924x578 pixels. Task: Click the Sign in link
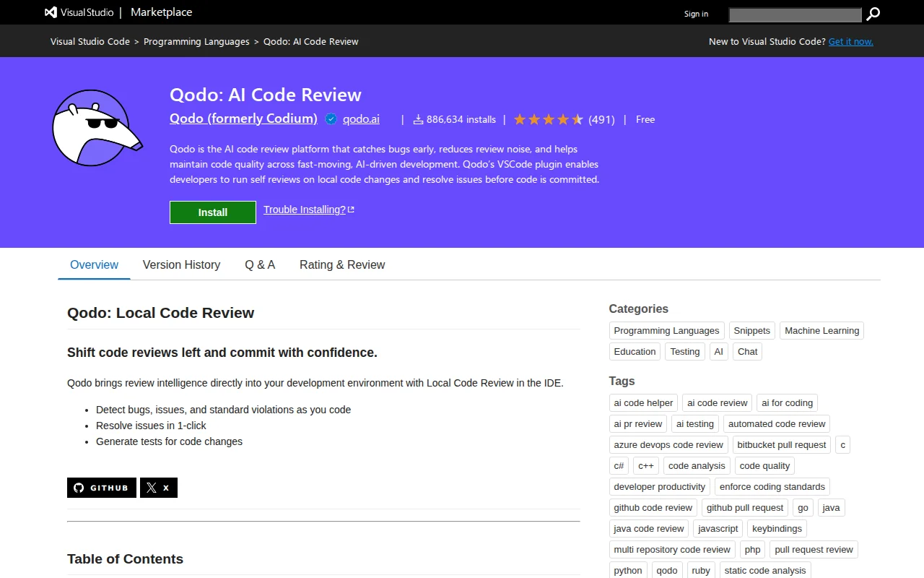696,14
